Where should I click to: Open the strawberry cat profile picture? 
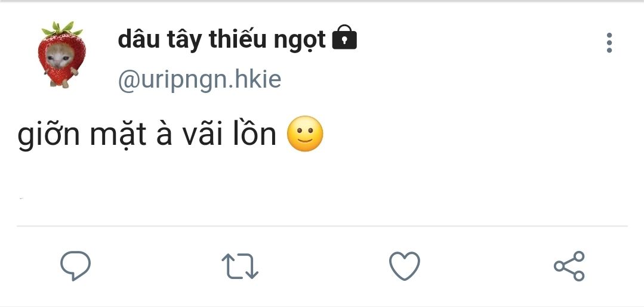[61, 55]
